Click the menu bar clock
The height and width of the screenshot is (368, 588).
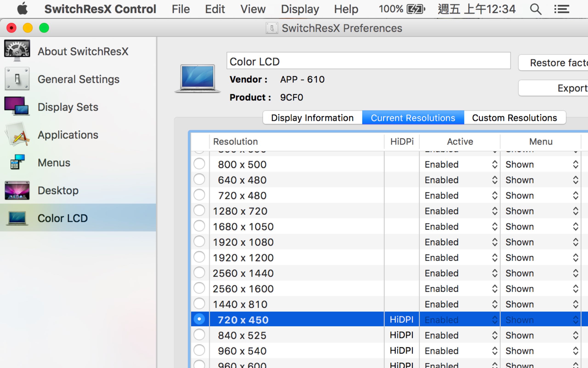(x=476, y=9)
